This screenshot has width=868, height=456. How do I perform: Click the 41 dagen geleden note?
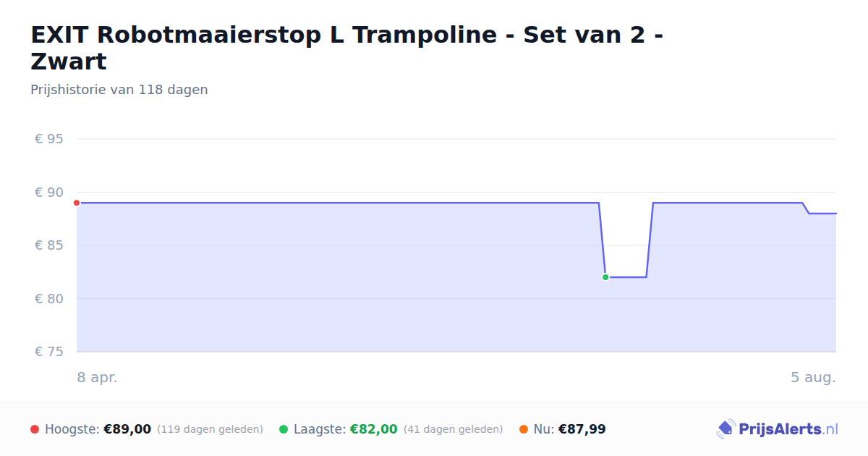[x=453, y=429]
